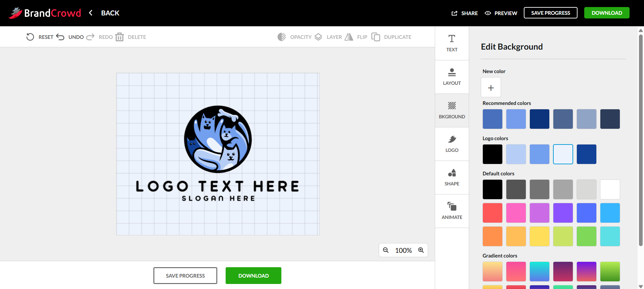This screenshot has height=289, width=644.
Task: Add a new color with plus button
Action: [x=491, y=87]
